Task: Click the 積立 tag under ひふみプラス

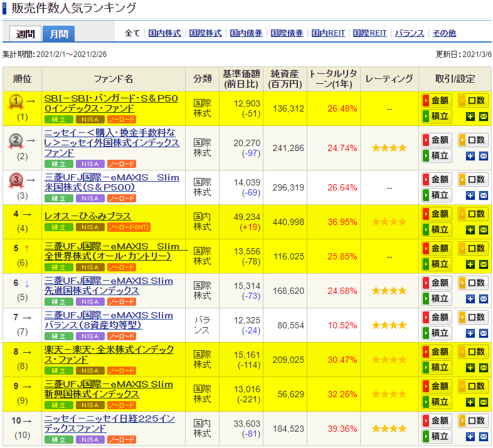Action: pos(59,227)
